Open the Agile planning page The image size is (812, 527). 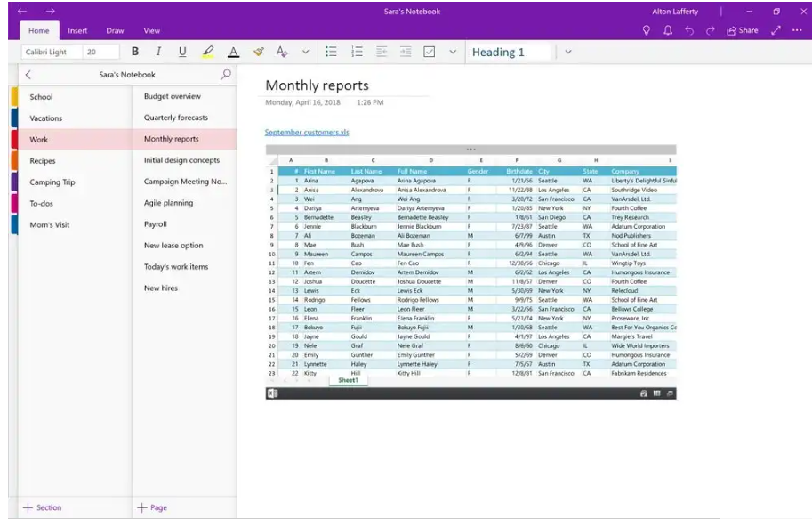click(185, 203)
